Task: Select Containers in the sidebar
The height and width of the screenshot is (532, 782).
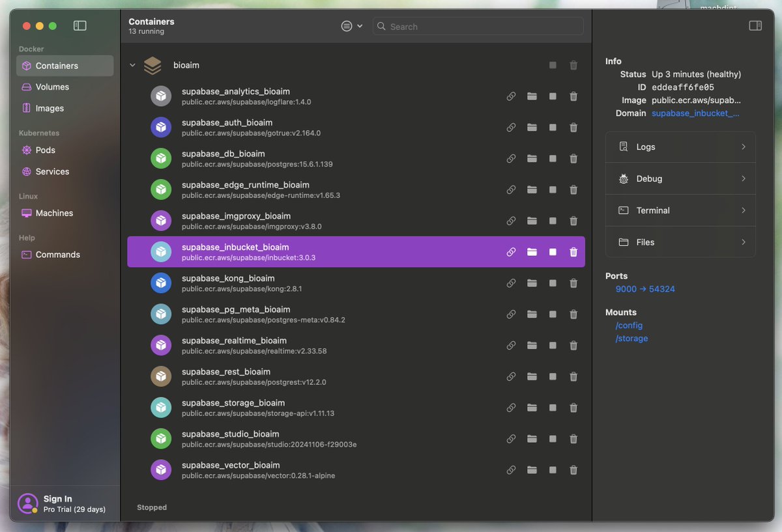Action: [65, 66]
